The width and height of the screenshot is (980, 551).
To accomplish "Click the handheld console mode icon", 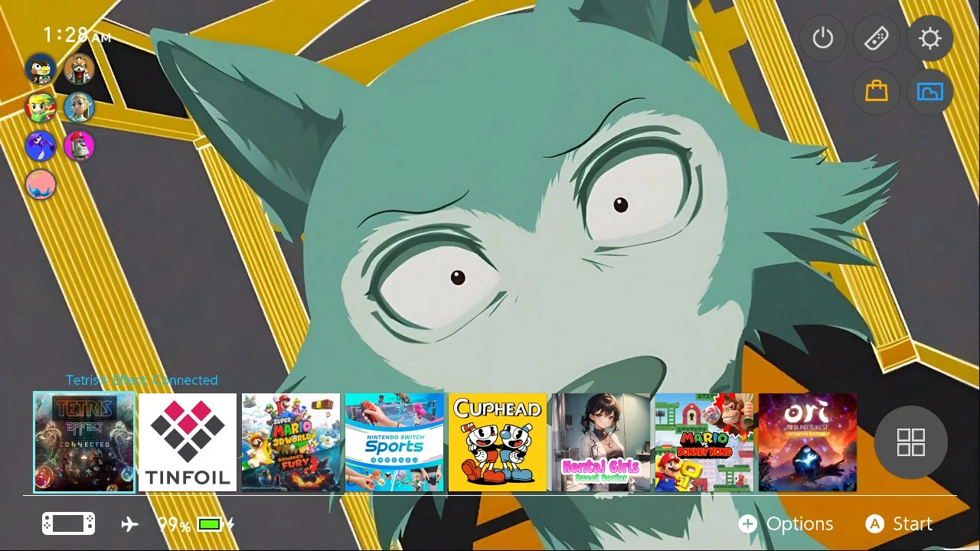I will 68,524.
